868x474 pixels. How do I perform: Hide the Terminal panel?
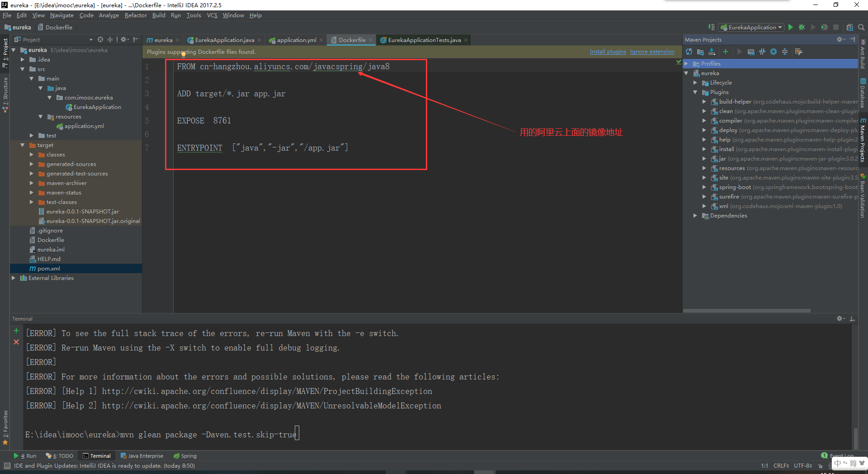click(852, 318)
